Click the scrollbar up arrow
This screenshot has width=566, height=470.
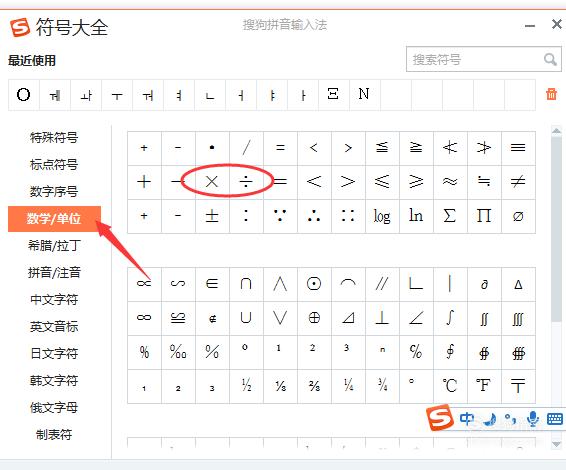tap(556, 131)
